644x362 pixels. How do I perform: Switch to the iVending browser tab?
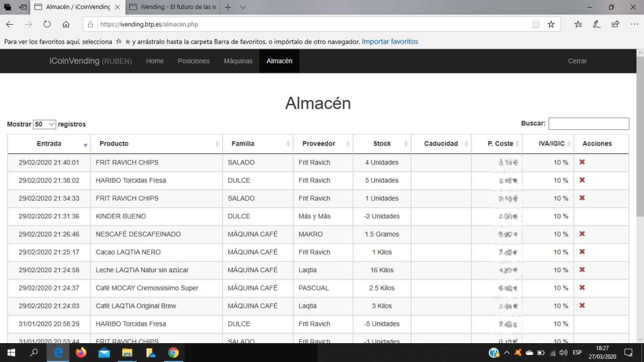point(171,7)
